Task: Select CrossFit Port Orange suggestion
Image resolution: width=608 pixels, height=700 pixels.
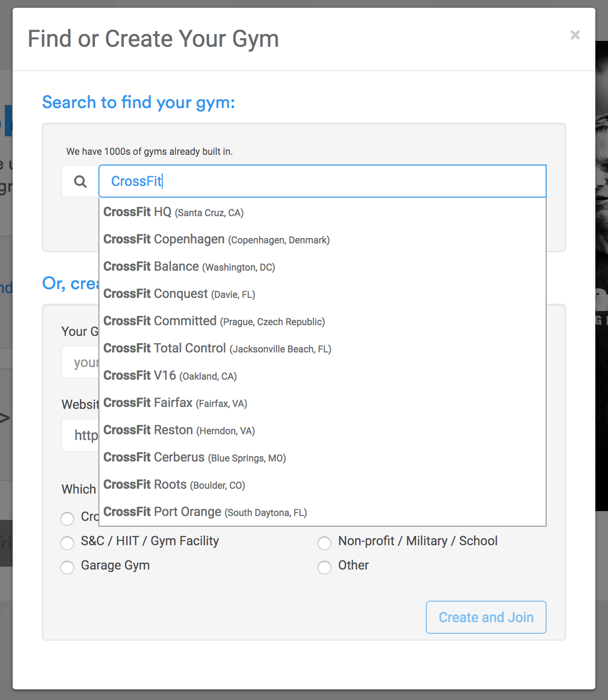Action: coord(205,512)
